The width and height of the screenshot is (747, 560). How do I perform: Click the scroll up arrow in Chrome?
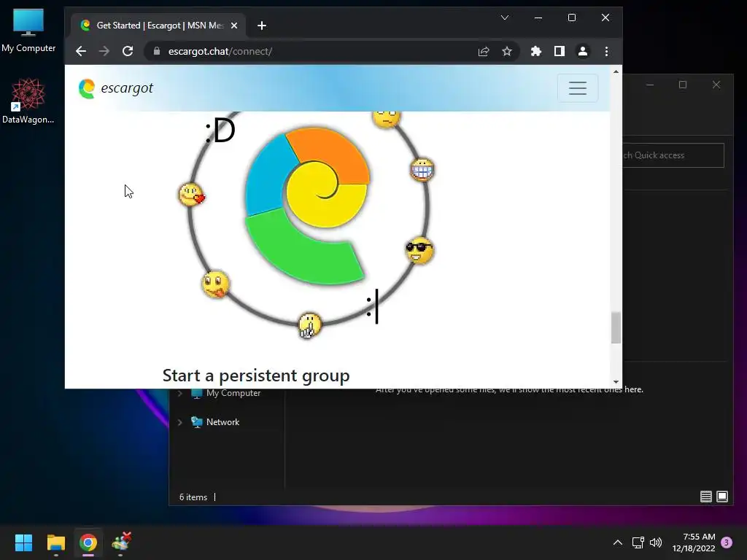click(x=616, y=71)
